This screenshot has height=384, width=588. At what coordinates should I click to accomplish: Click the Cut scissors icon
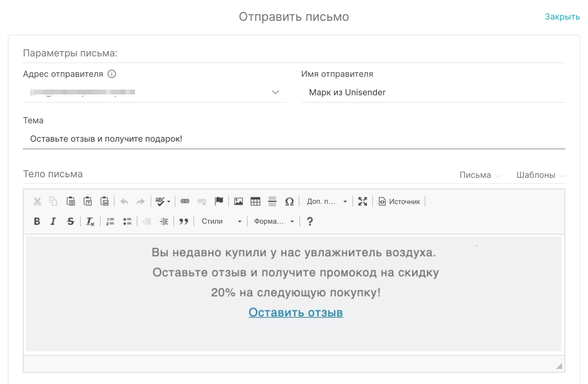[37, 201]
